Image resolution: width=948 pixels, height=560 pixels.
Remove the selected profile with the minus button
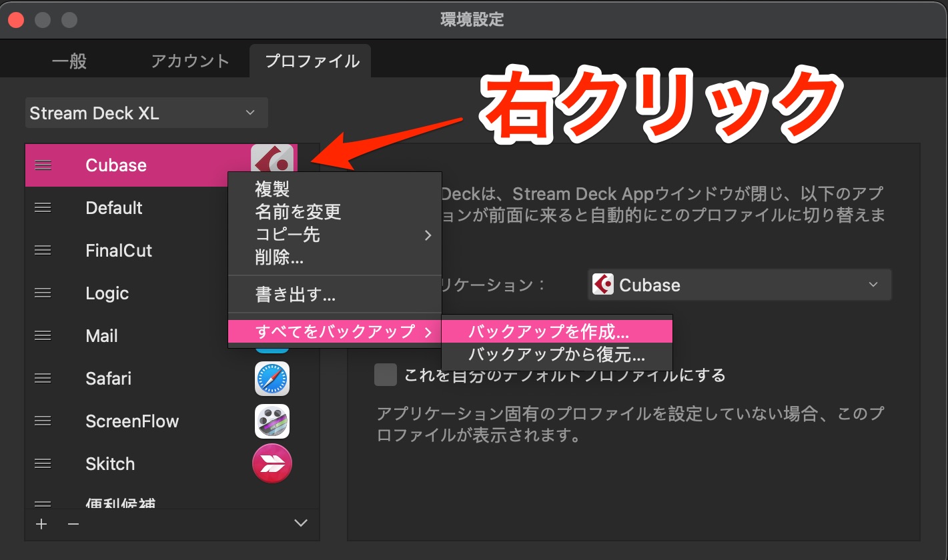click(73, 524)
